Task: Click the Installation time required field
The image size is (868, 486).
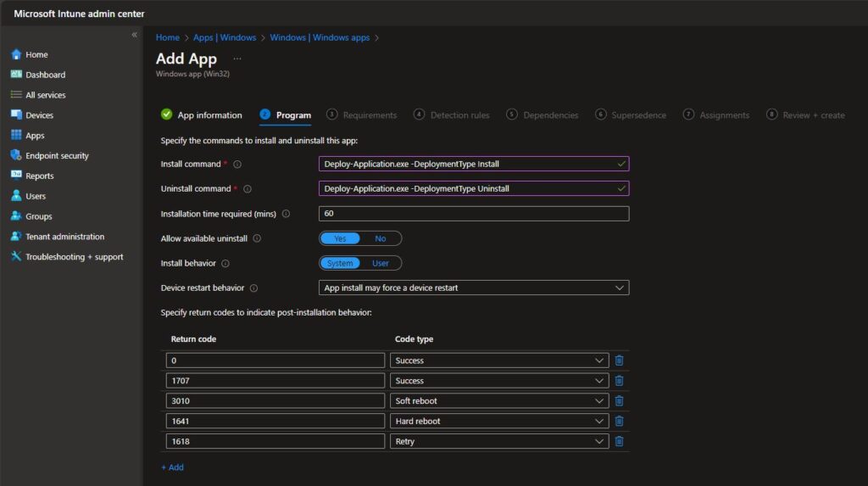Action: tap(474, 214)
